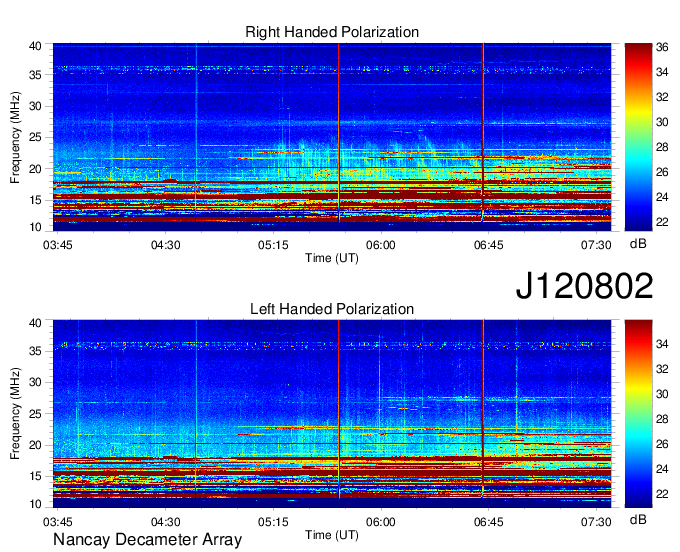Image resolution: width=680 pixels, height=552 pixels.
Task: Click the dB unit label under the Right Handed color bar
Action: pos(638,244)
